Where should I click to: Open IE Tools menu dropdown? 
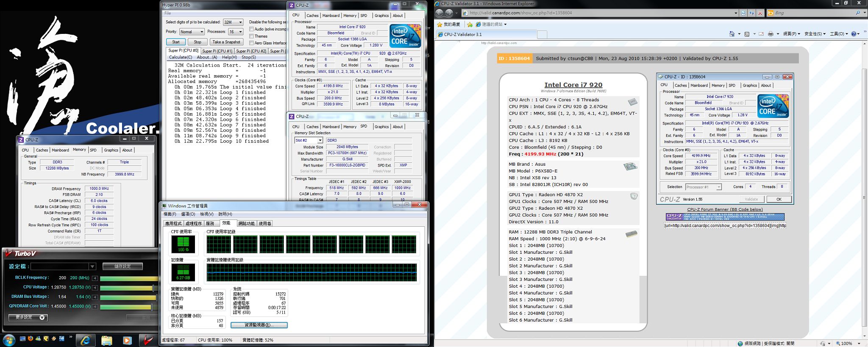[839, 34]
